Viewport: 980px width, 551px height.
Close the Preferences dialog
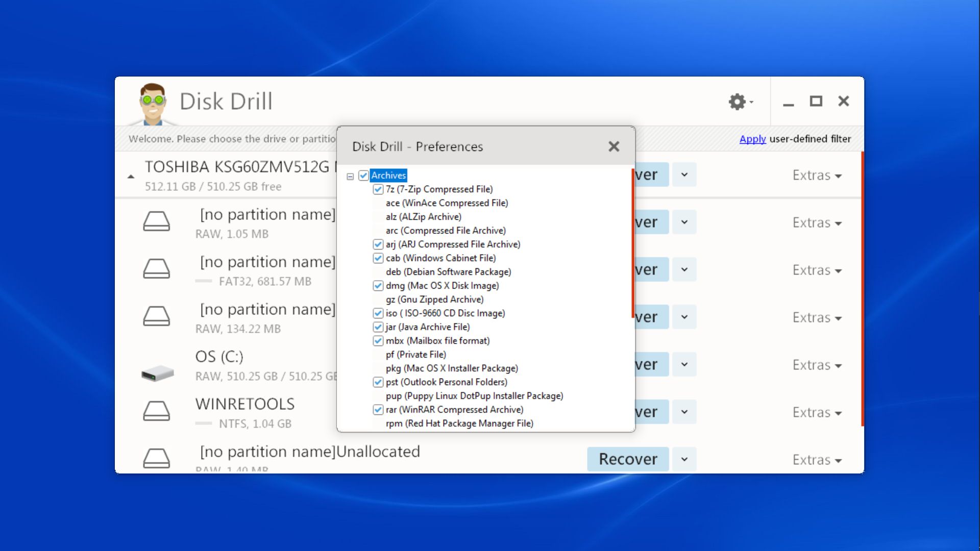pos(614,146)
